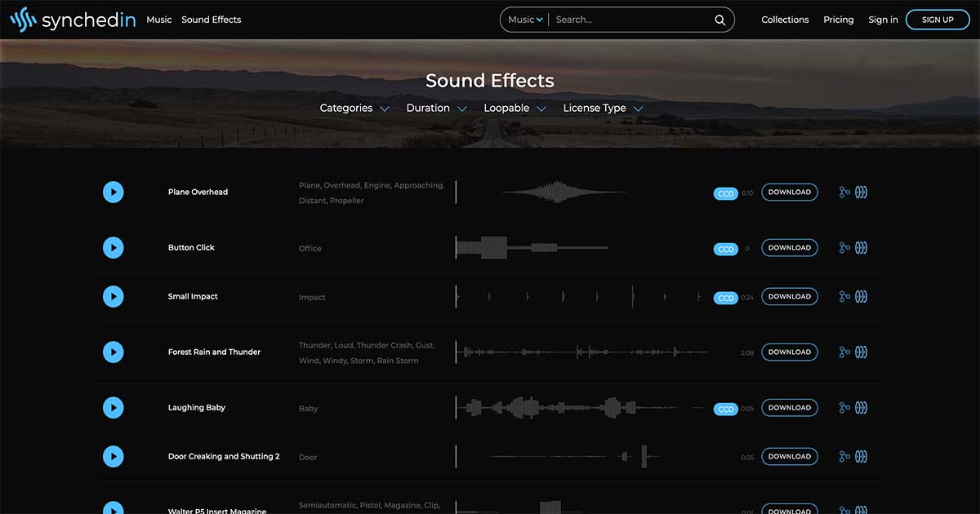Click the search magnifying glass icon
This screenshot has height=514, width=980.
(x=719, y=20)
